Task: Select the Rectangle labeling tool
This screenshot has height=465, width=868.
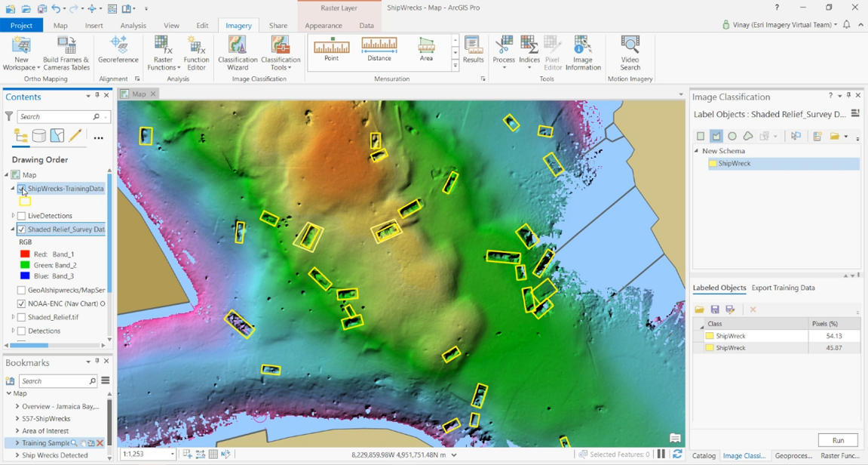Action: 701,136
